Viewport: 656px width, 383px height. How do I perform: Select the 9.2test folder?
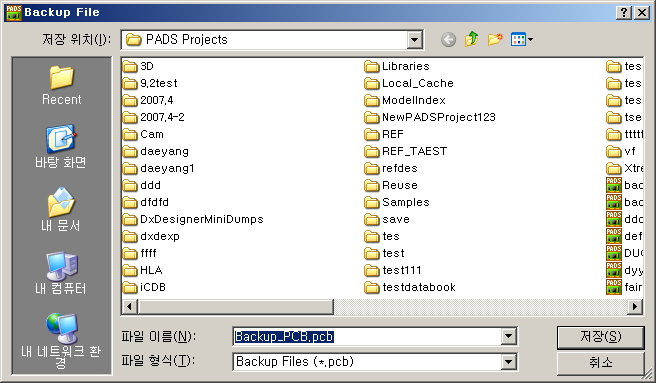pos(150,83)
